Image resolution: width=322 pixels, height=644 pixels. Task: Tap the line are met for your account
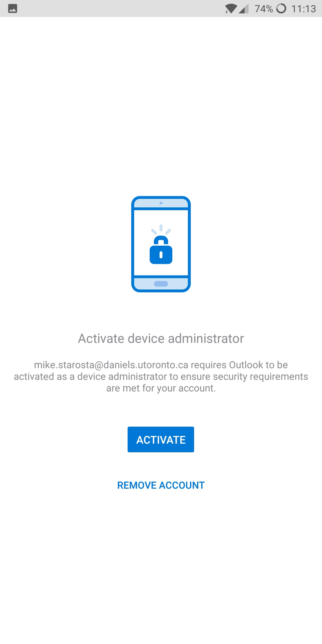(161, 388)
